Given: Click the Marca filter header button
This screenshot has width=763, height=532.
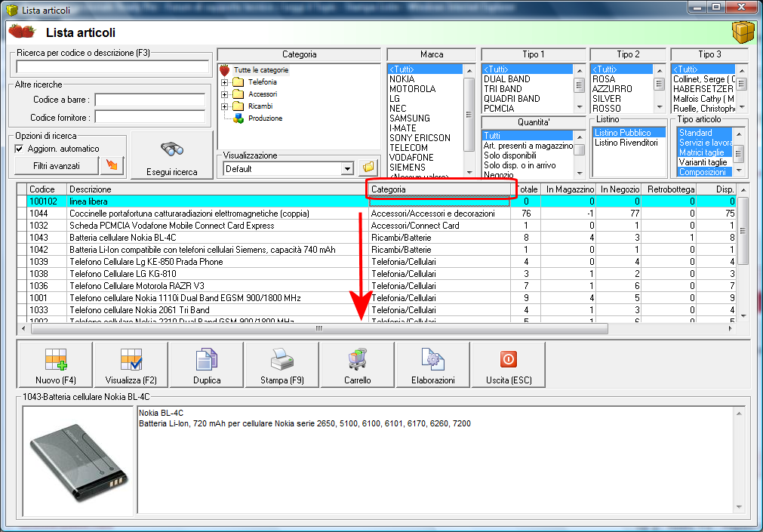Looking at the screenshot, I should pyautogui.click(x=432, y=54).
